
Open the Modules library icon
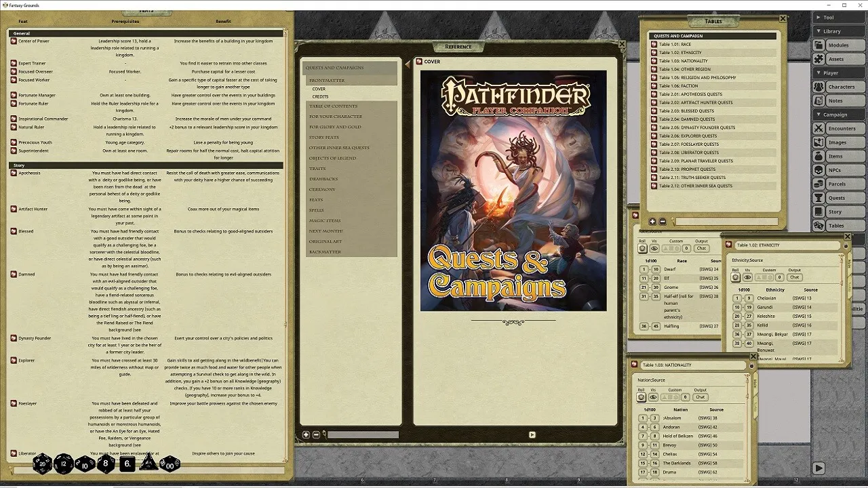point(819,45)
